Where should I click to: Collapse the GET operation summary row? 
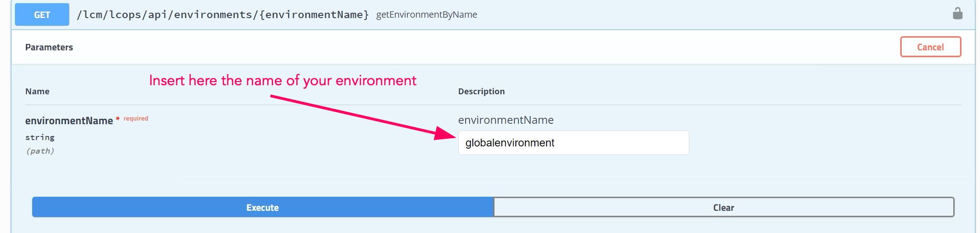coord(679,15)
